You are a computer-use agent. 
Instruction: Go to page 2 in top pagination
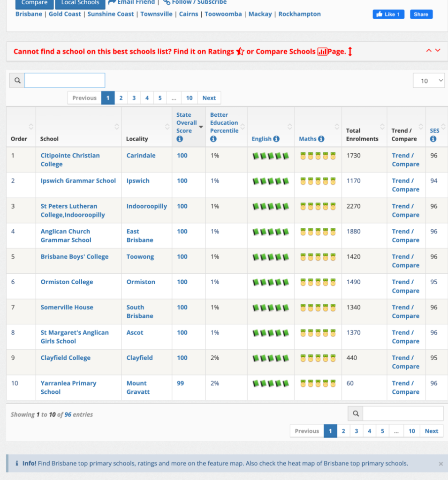tap(121, 98)
